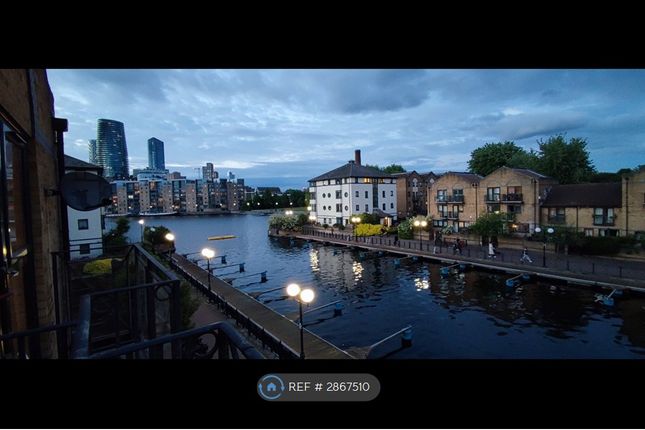Click the low-rise apartment block across the water
Image resolution: width=645 pixels, height=430 pixels.
pyautogui.click(x=180, y=195)
